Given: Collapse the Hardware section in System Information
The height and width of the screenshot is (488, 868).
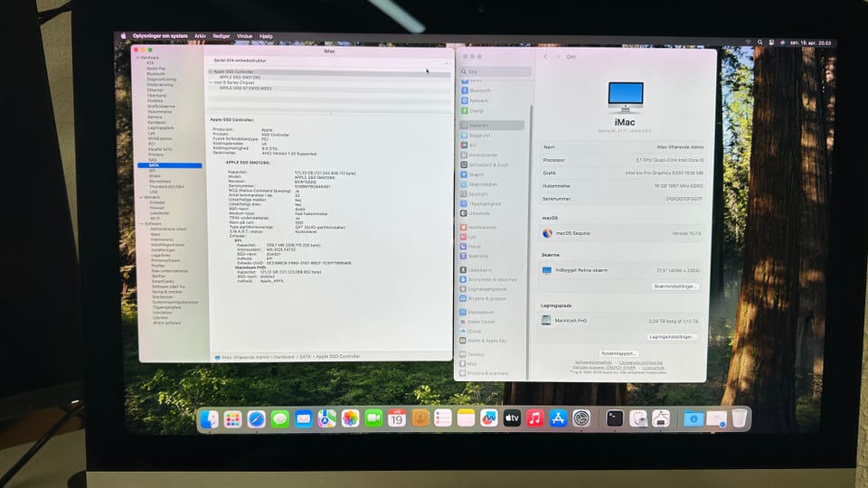Looking at the screenshot, I should (x=137, y=58).
